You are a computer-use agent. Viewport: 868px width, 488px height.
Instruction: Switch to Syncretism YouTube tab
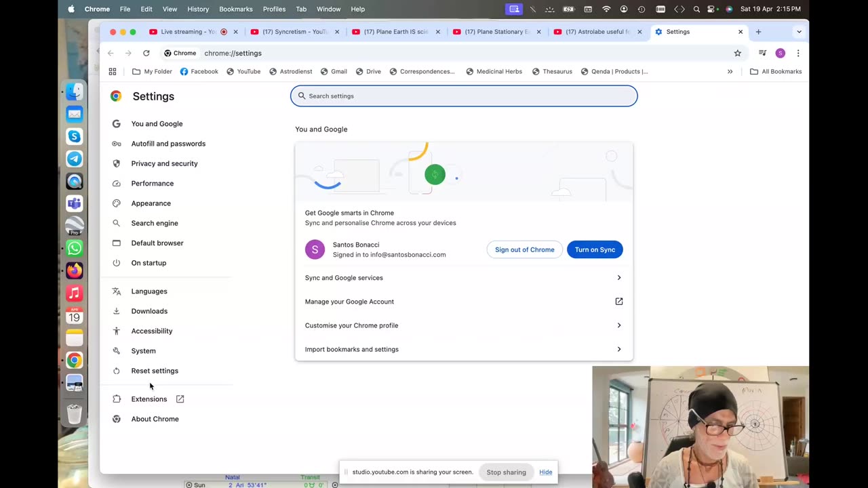(x=295, y=32)
